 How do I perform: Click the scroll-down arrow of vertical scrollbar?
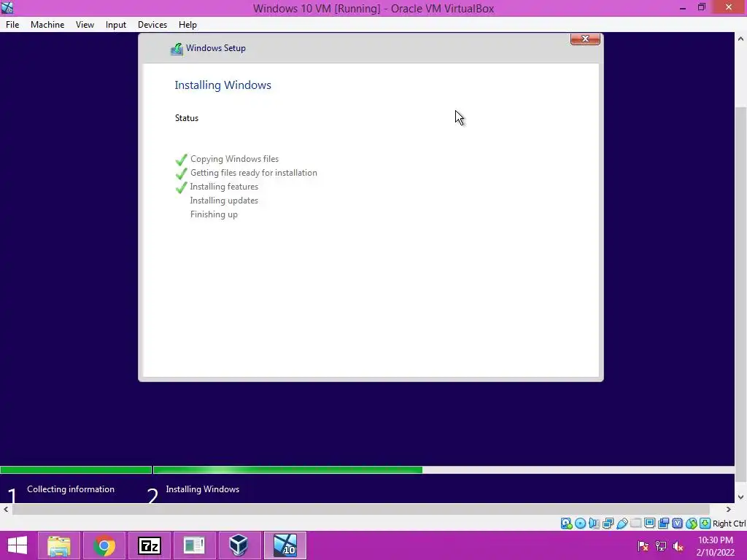click(x=741, y=497)
